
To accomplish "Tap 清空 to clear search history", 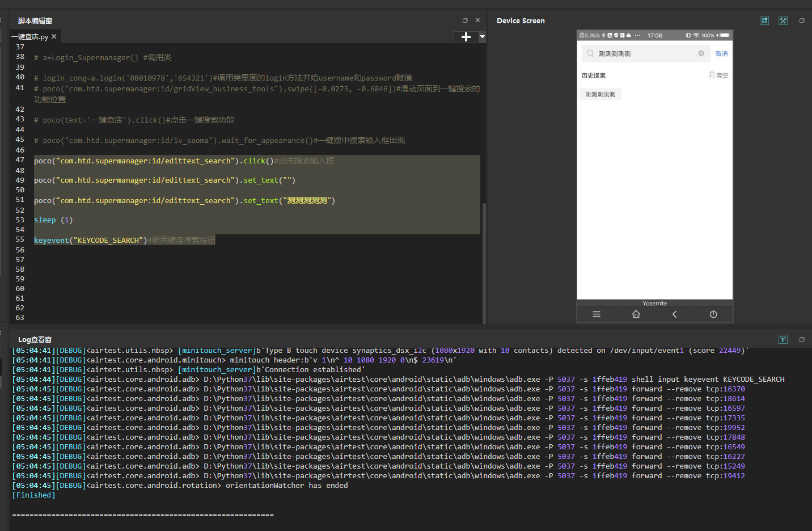I will pyautogui.click(x=718, y=75).
